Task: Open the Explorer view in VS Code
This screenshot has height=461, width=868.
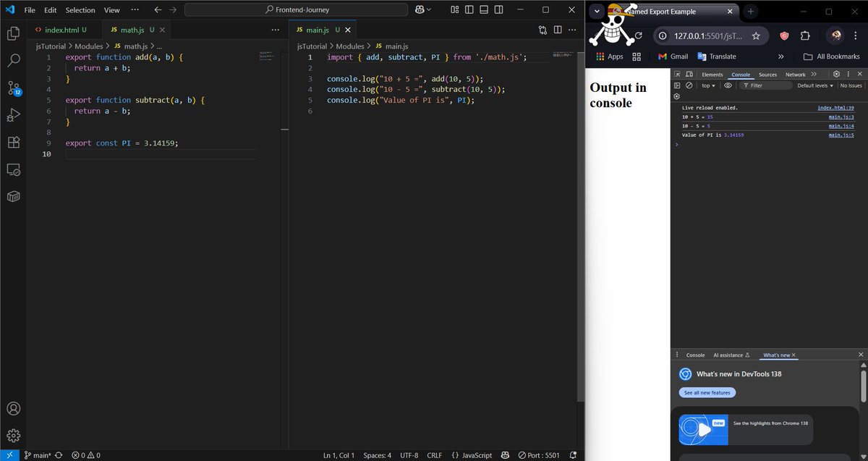Action: pos(13,33)
